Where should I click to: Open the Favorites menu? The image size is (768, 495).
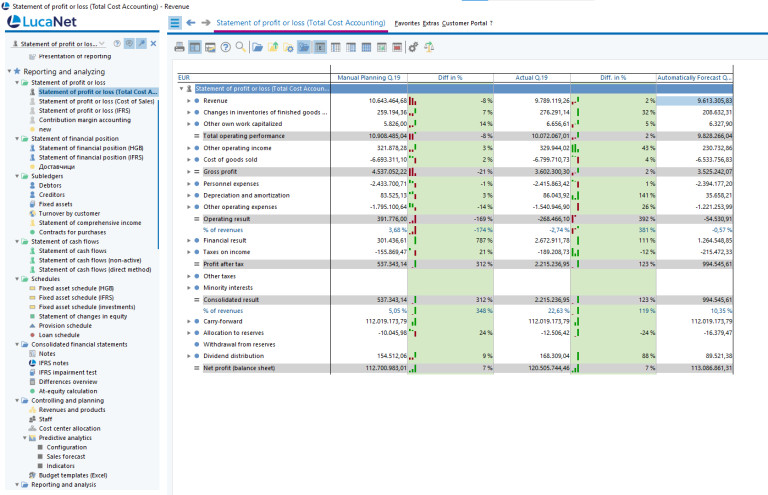[407, 22]
